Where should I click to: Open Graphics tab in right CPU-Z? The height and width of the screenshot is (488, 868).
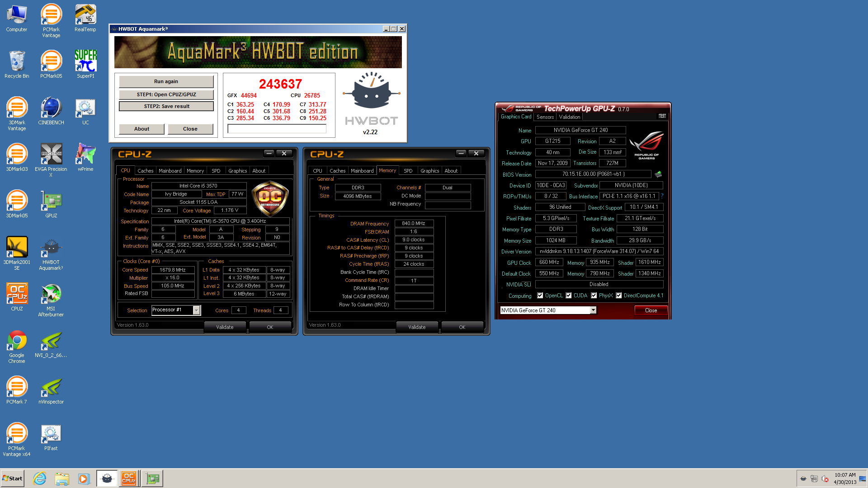429,171
